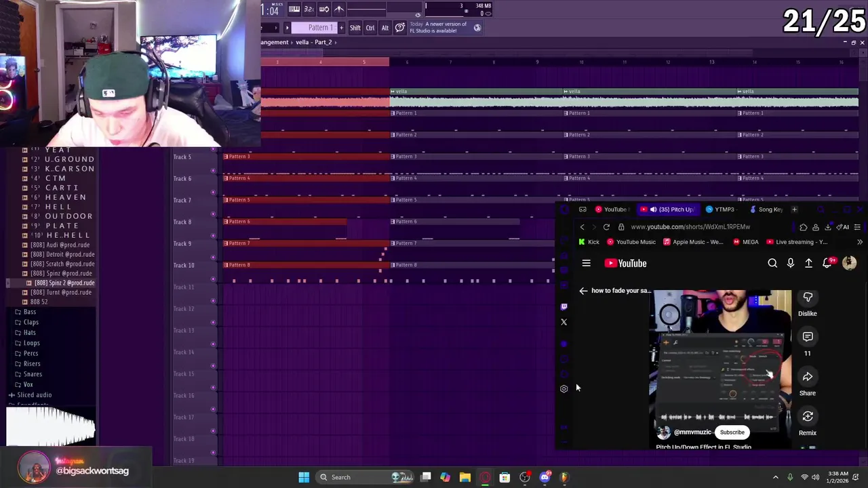Viewport: 868px width, 488px height.
Task: Expand the Bass folder in browser
Action: click(26, 312)
